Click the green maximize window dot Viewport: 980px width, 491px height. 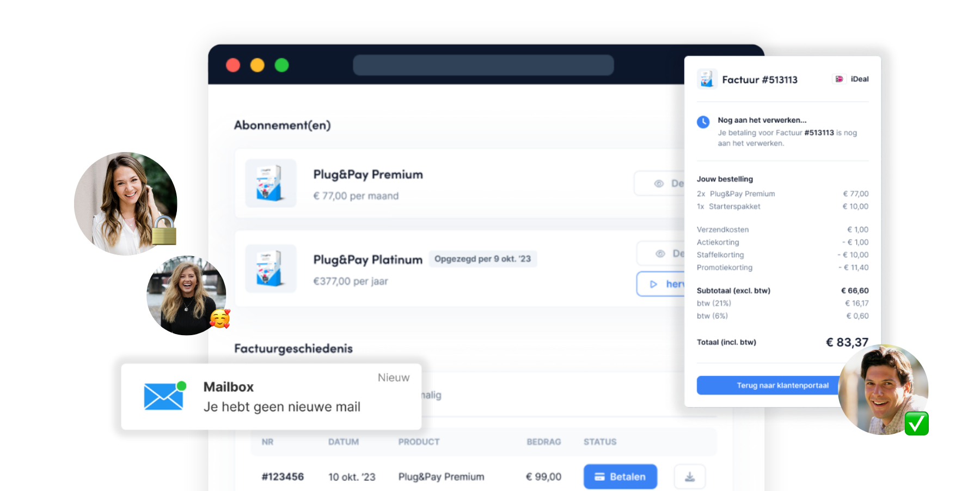(x=281, y=65)
